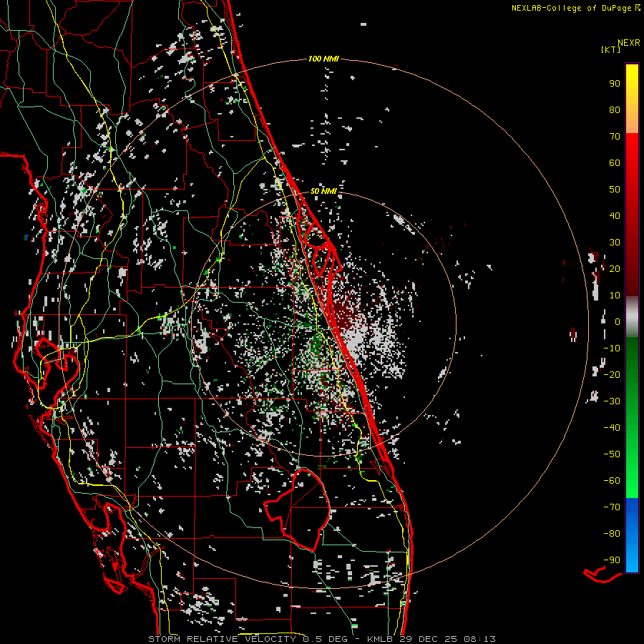Screen dimensions: 644x644
Task: Click the -80 value on the velocity scale
Action: tap(612, 534)
